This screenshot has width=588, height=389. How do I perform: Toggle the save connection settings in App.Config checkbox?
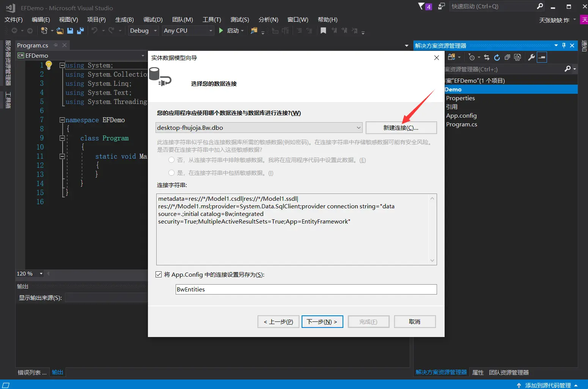(x=159, y=274)
